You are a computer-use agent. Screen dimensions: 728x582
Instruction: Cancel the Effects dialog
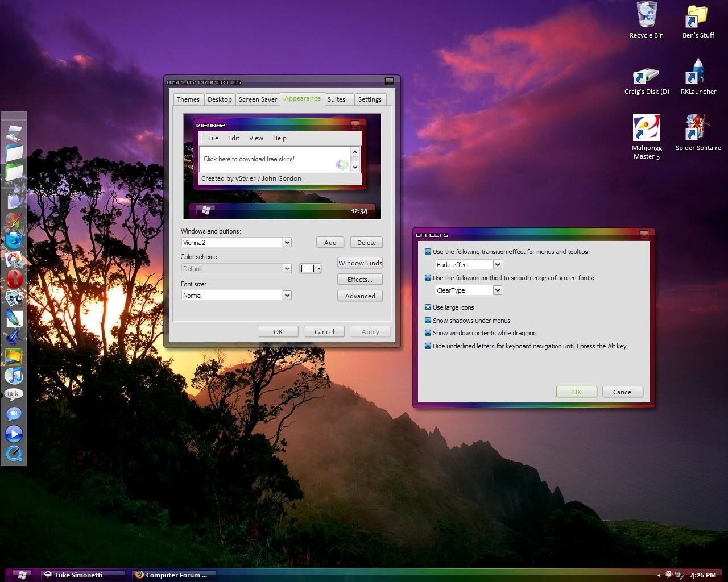click(623, 392)
